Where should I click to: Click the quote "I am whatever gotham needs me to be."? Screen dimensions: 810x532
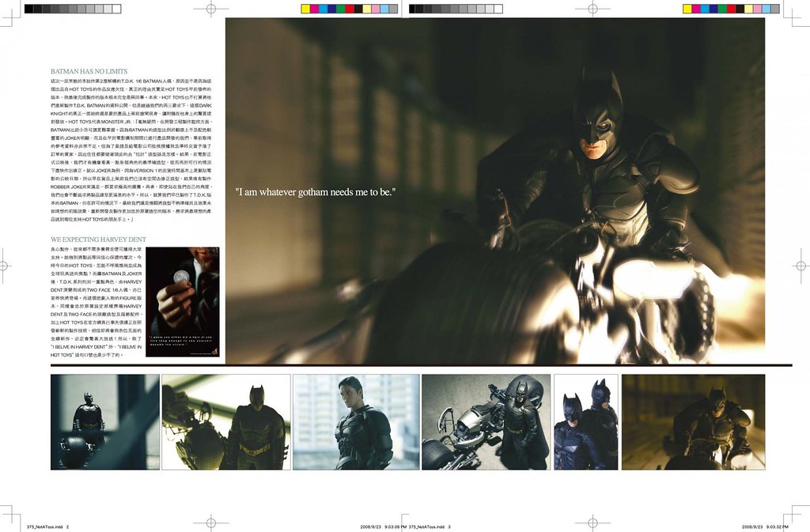point(316,192)
